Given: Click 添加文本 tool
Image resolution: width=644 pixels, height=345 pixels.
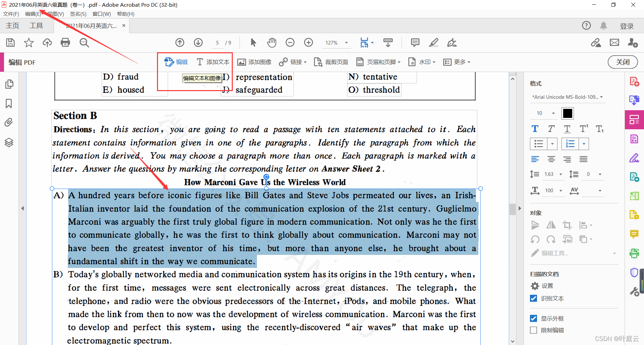Looking at the screenshot, I should (x=213, y=62).
